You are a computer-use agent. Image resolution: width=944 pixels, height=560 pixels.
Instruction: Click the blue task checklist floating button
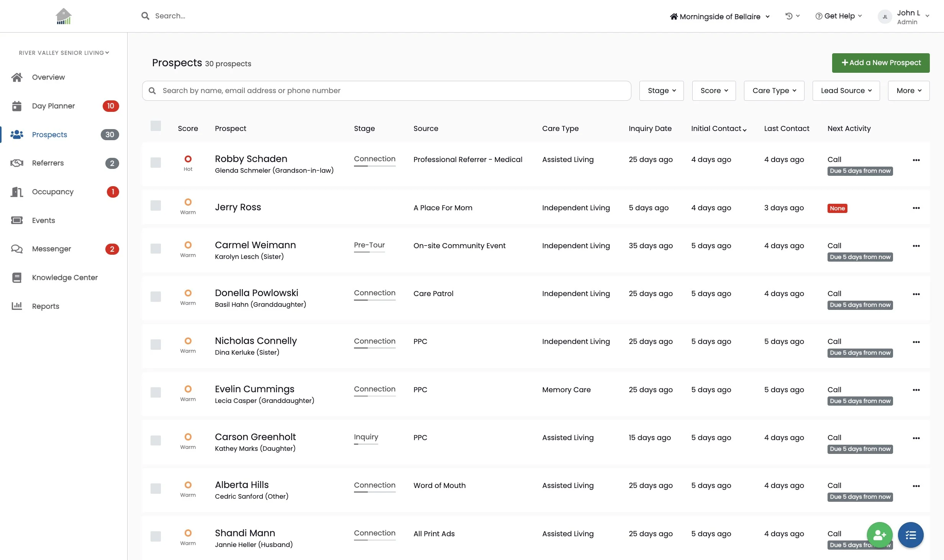(911, 535)
